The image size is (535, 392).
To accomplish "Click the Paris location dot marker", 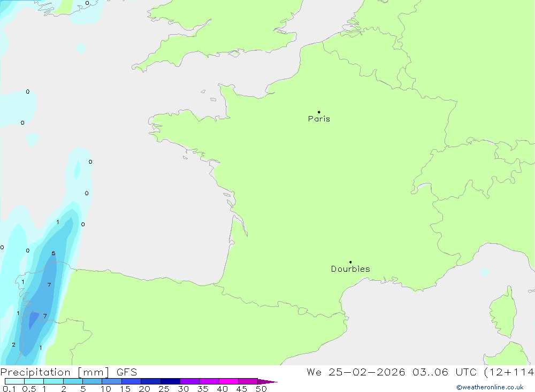I will tap(319, 112).
